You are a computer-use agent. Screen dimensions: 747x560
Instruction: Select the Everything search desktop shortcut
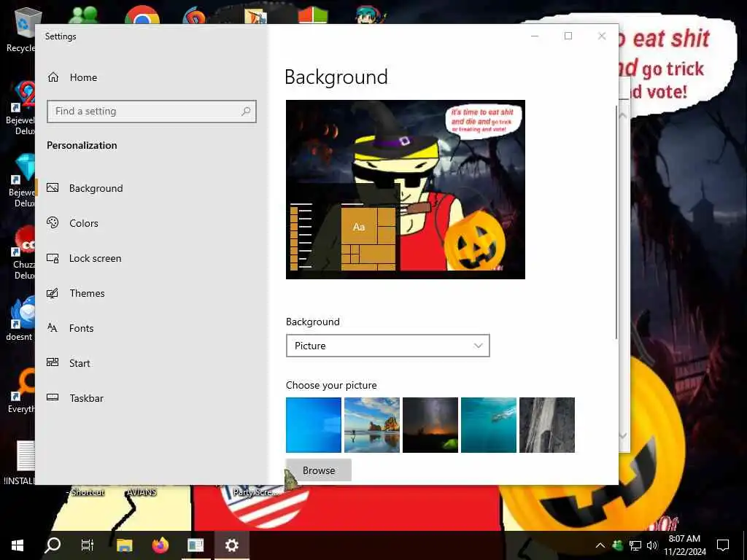20,391
